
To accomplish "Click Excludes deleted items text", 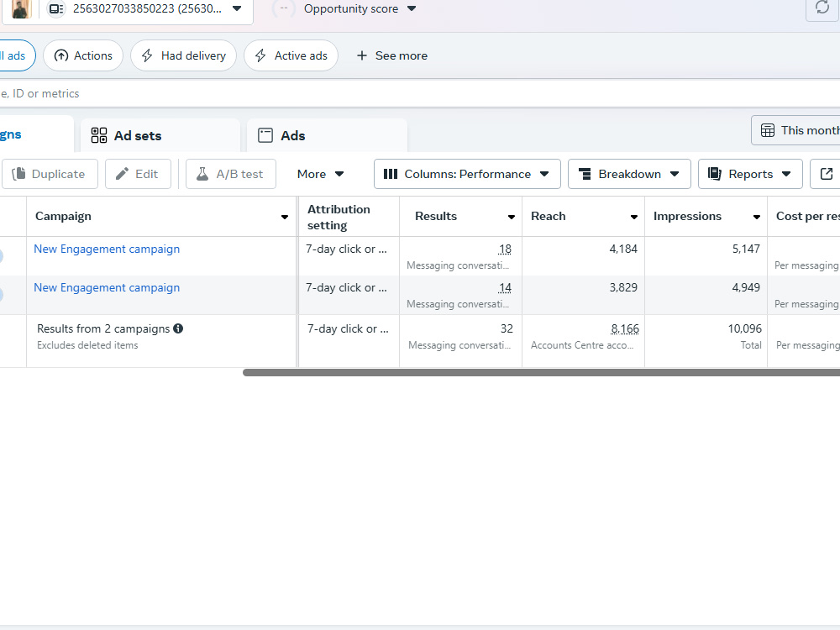I will point(87,345).
